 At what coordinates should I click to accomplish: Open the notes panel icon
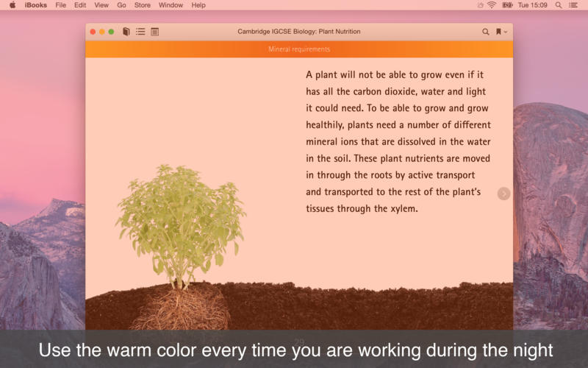(154, 32)
